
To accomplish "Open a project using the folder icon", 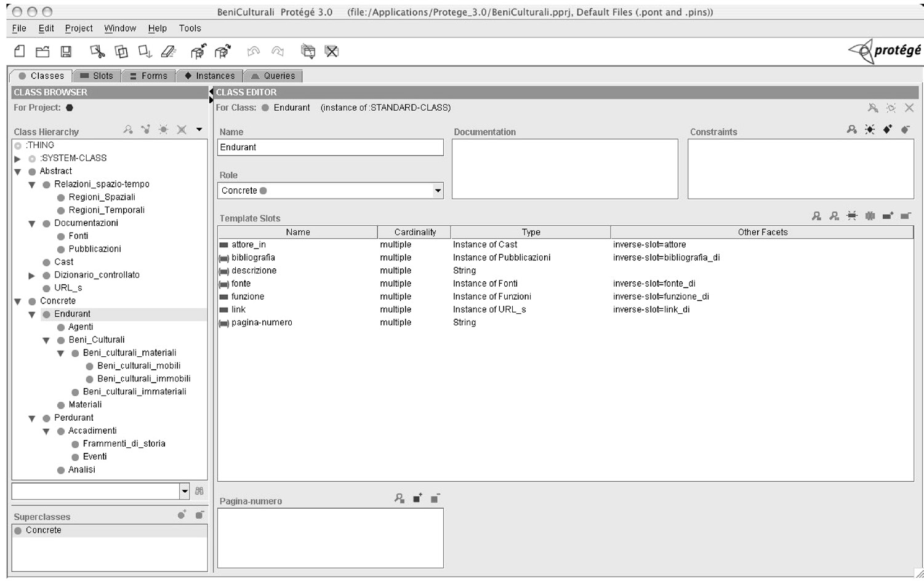I will 42,51.
